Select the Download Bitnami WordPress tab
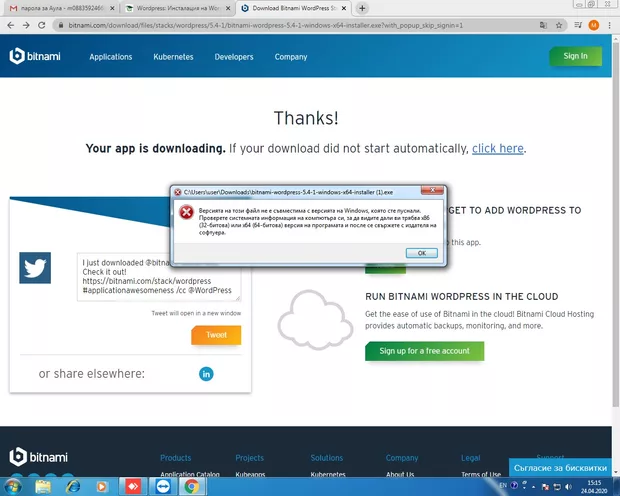Screen dimensions: 620x496 [293, 8]
